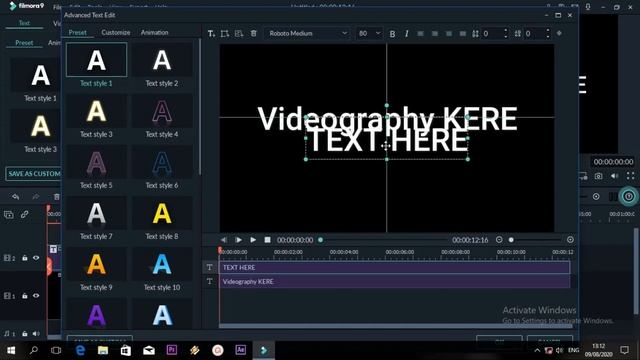The height and width of the screenshot is (360, 640).
Task: Toggle bold formatting
Action: 392,34
